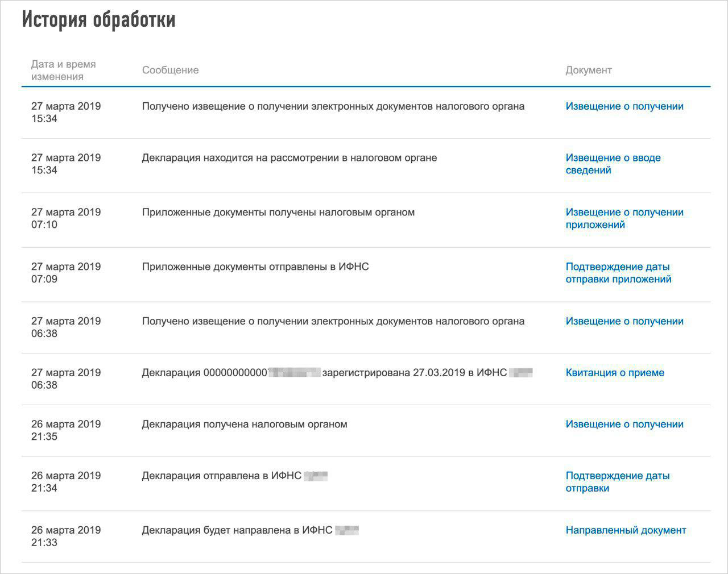Click message 'Приложенные документы получены налоговым органом'

coord(278,213)
